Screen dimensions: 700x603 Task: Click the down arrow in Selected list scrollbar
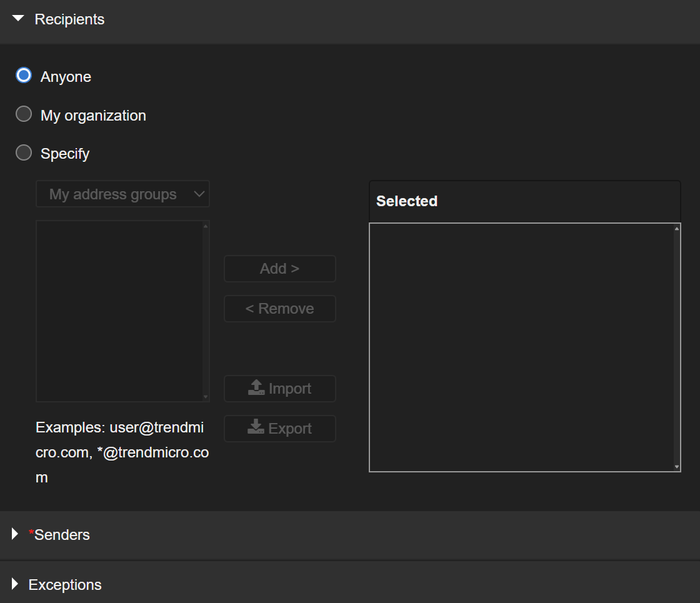(x=677, y=467)
